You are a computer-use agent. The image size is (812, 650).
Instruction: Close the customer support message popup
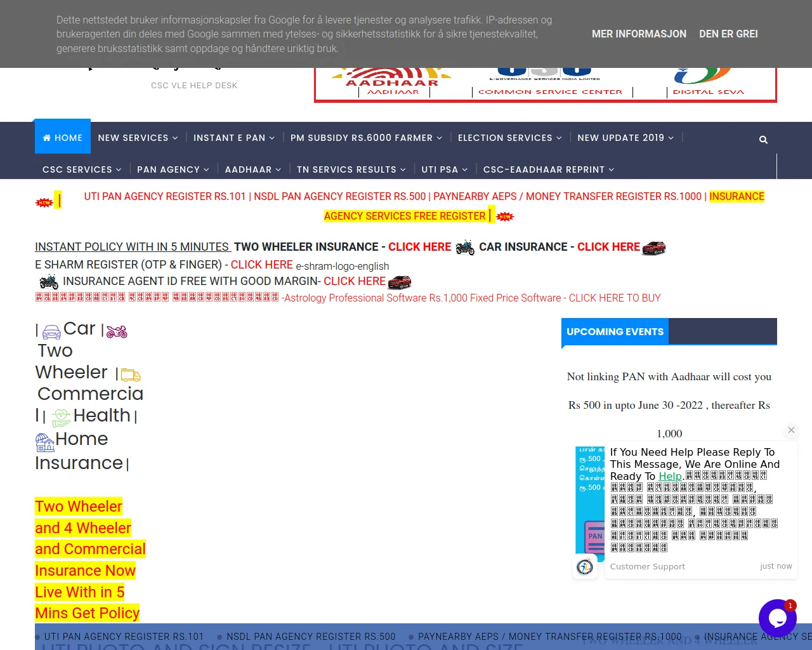(791, 430)
